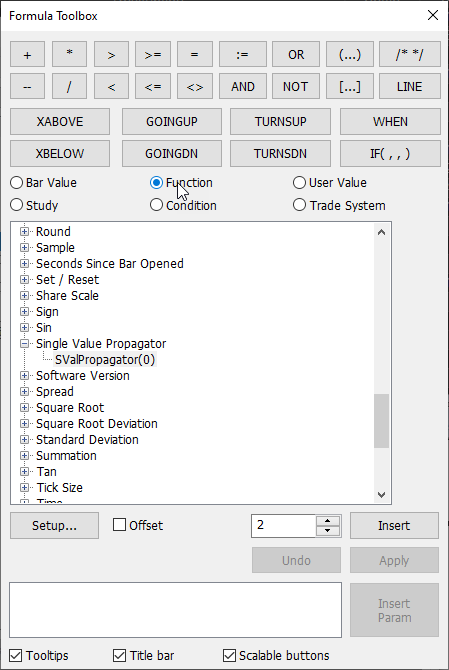Viewport: 449px width, 670px height.
Task: Insert the := assignment operator
Action: (243, 54)
